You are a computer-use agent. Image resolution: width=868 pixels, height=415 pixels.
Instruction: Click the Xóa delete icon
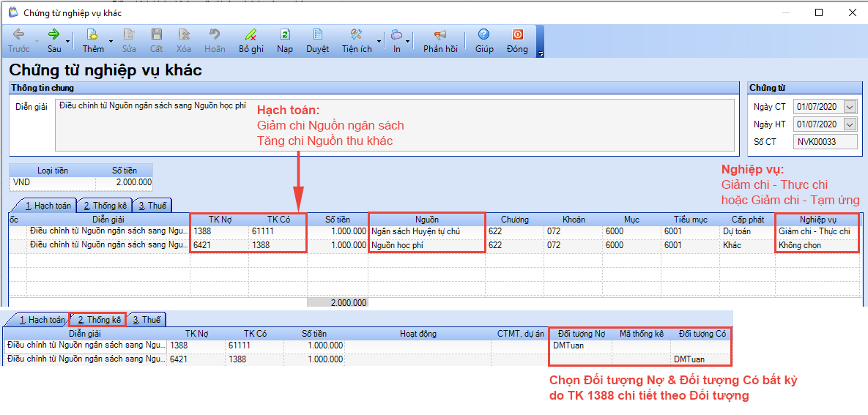(184, 41)
